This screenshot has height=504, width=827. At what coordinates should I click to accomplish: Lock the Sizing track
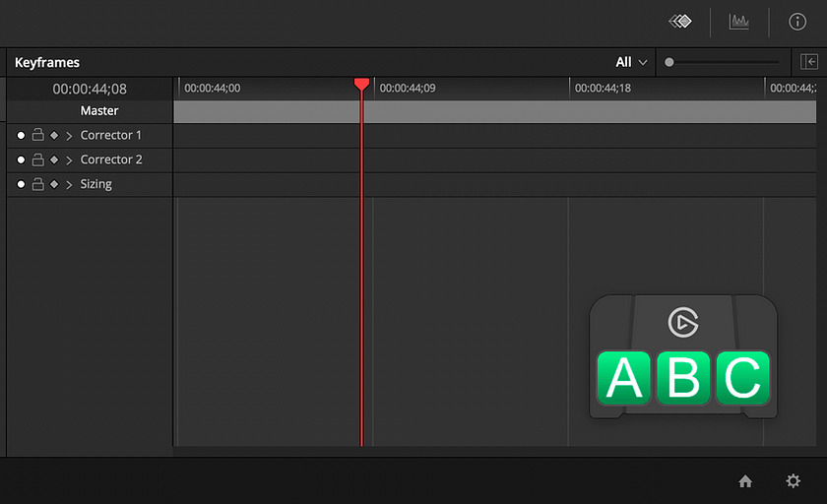(x=38, y=183)
